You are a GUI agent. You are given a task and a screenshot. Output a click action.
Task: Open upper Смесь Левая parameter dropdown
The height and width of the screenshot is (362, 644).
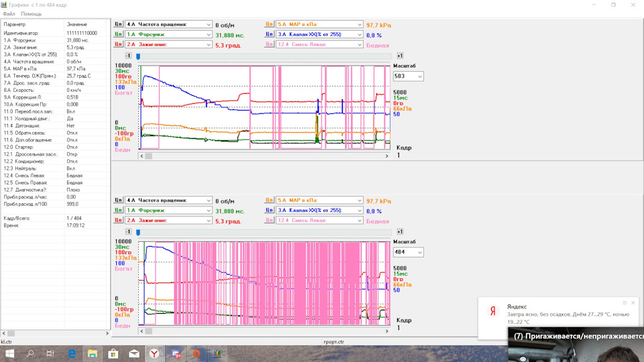(319, 44)
